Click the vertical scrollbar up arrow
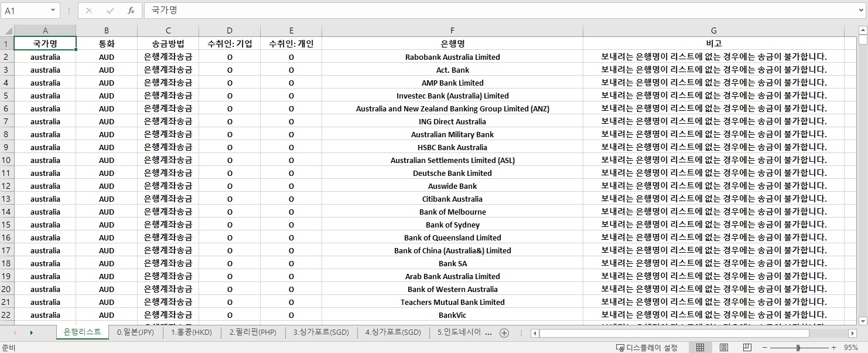The image size is (868, 353). (x=863, y=30)
